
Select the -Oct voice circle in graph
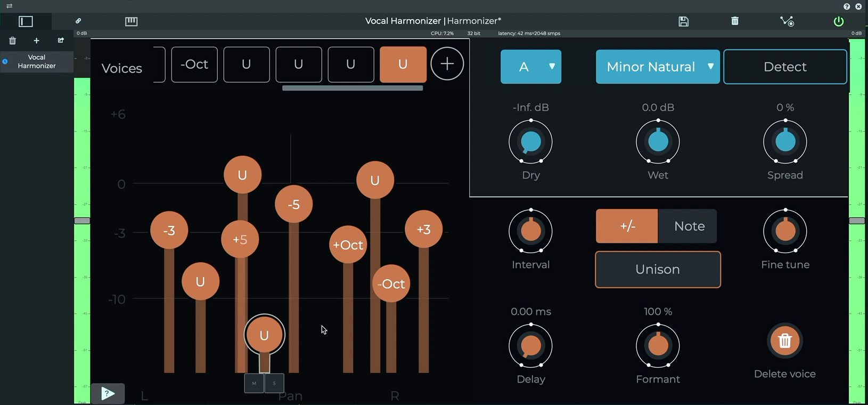pyautogui.click(x=391, y=283)
